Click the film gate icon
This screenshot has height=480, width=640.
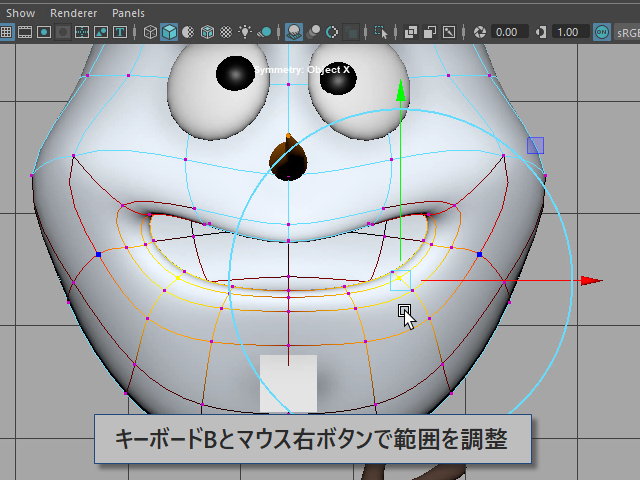[x=26, y=32]
